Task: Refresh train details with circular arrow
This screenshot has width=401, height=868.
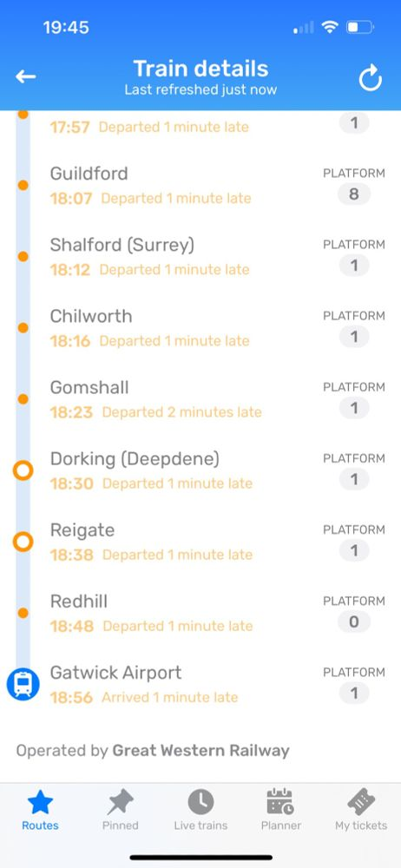Action: [370, 78]
